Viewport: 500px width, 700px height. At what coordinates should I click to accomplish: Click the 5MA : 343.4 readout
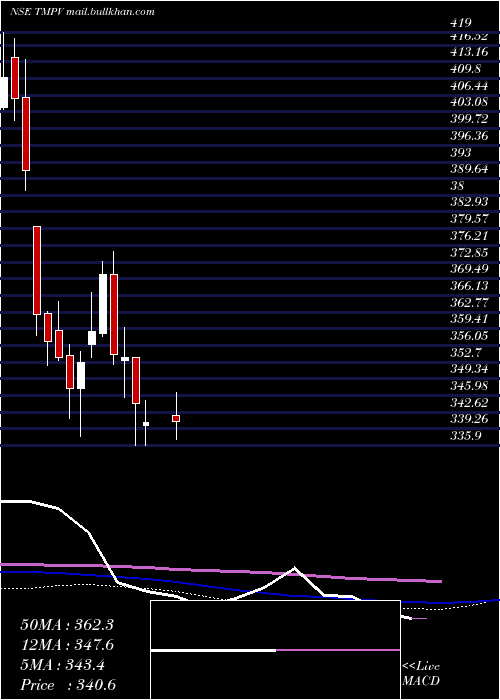tap(62, 665)
